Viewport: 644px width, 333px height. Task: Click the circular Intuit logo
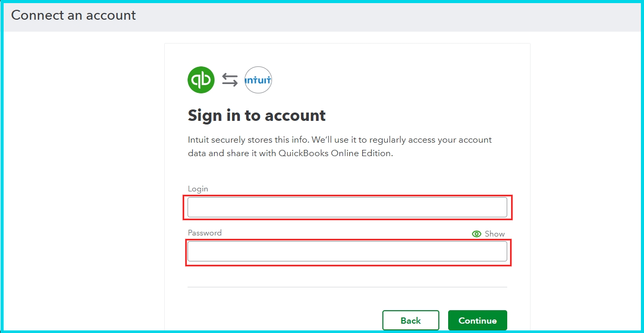coord(258,80)
